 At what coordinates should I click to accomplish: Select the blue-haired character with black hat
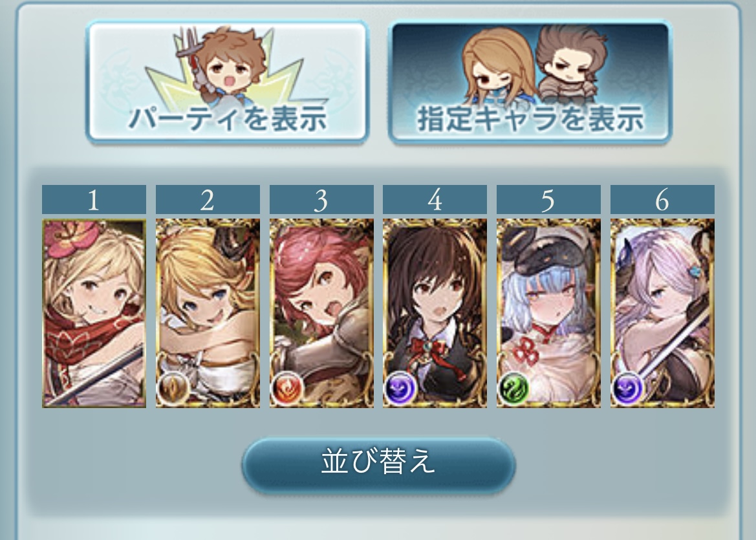(548, 314)
